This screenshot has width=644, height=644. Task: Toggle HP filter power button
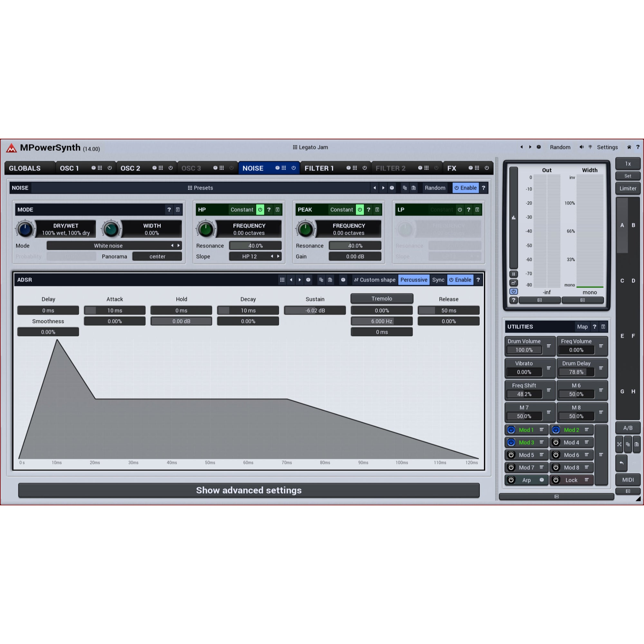260,210
